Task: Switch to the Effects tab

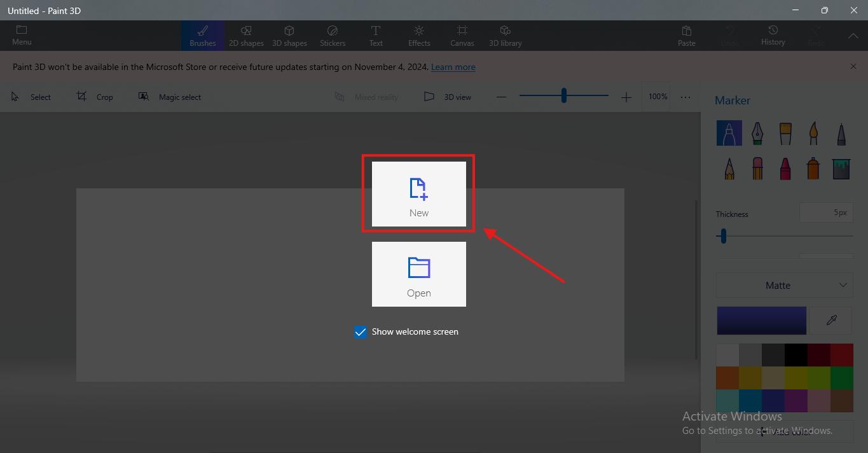Action: (419, 36)
